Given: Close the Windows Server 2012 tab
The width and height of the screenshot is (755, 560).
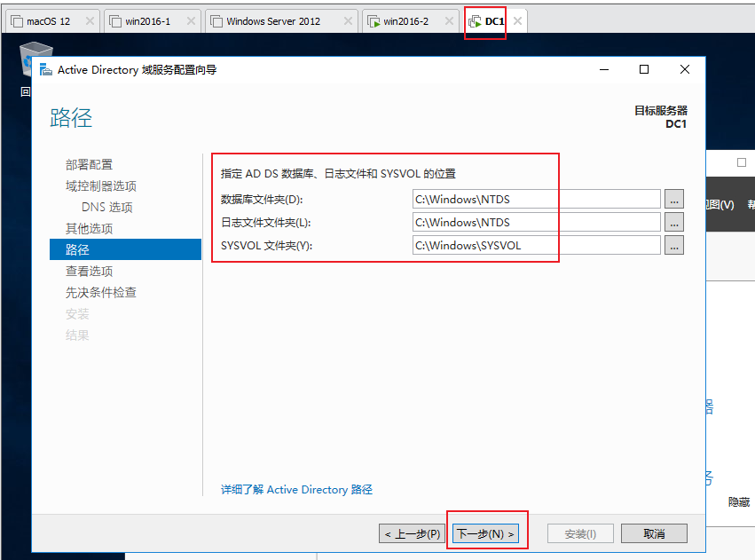Looking at the screenshot, I should coord(348,20).
